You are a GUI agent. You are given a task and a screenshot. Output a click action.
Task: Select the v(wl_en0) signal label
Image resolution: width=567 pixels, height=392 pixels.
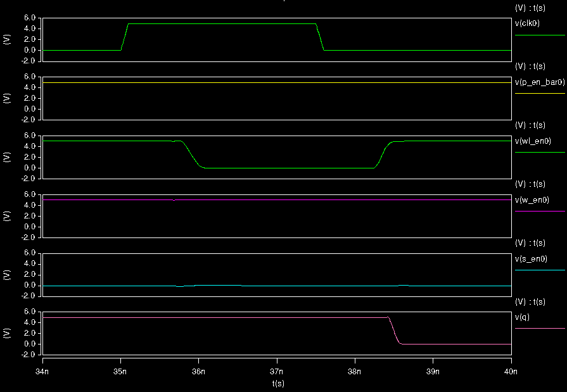click(x=532, y=141)
